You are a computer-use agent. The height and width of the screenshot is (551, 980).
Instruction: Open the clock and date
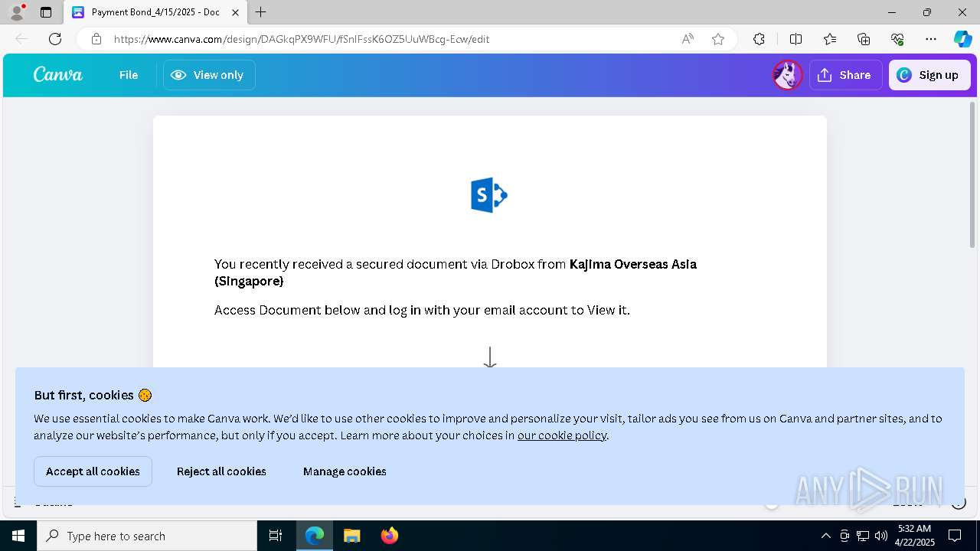(914, 536)
